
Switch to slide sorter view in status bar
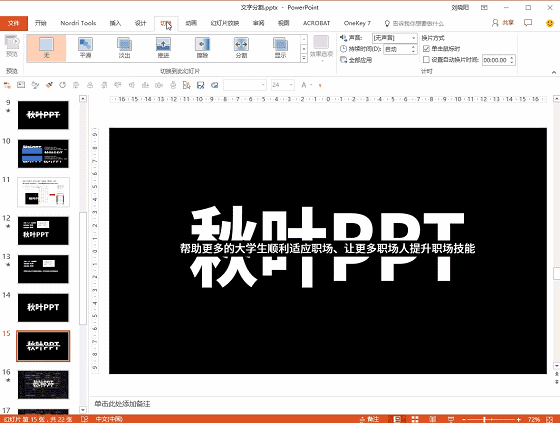click(415, 419)
